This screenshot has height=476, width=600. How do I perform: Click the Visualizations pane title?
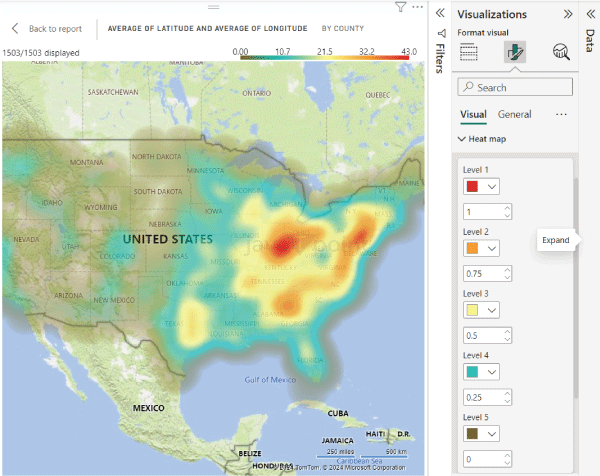coord(492,15)
